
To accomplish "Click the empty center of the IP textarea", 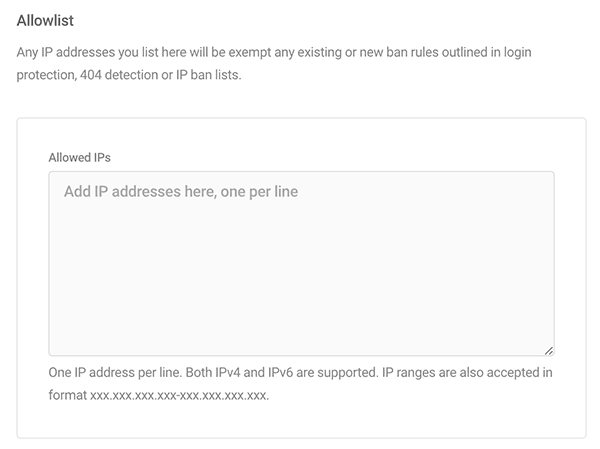I will 301,268.
